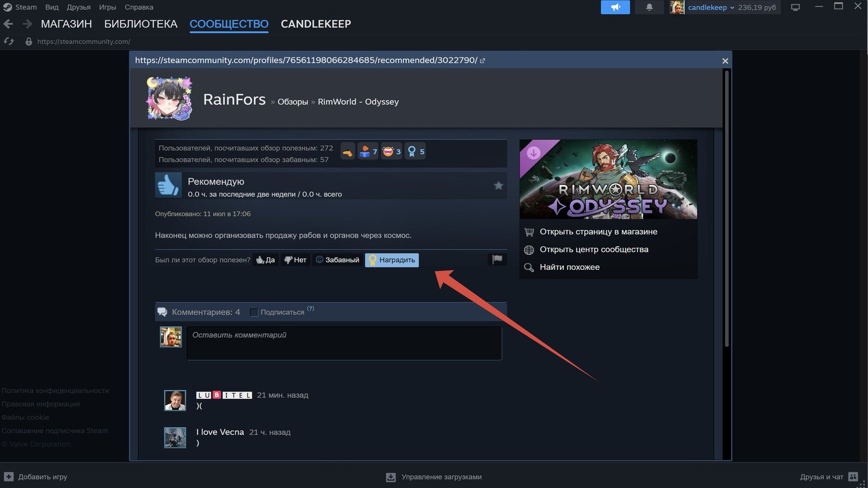
Task: Close the review popup with X
Action: [725, 61]
